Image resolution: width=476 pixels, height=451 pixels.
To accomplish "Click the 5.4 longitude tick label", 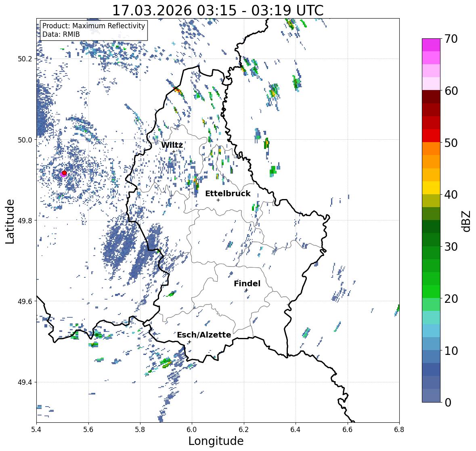I will (36, 430).
